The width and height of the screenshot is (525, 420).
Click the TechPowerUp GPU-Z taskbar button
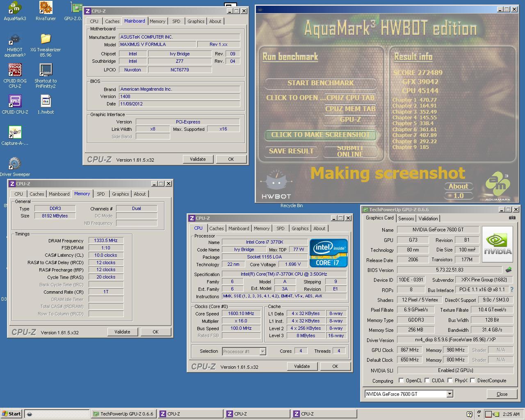click(x=123, y=414)
